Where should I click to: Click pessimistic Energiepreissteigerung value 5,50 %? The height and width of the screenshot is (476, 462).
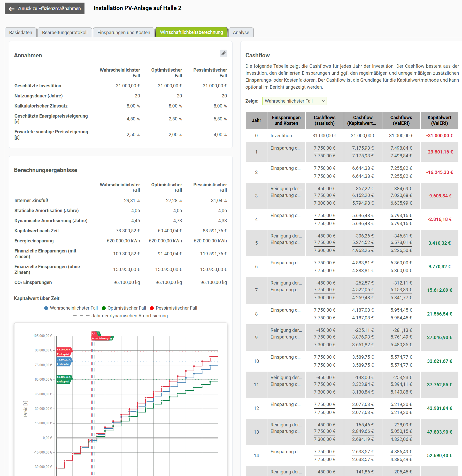[220, 119]
